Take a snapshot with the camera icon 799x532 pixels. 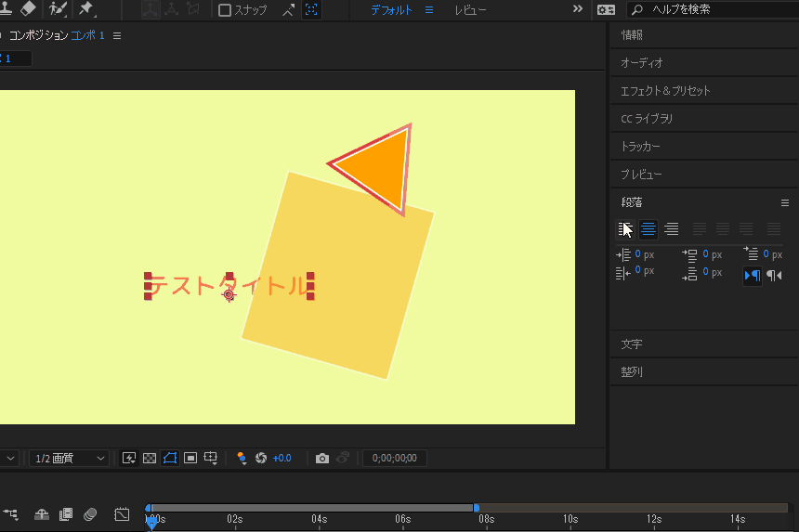(322, 458)
